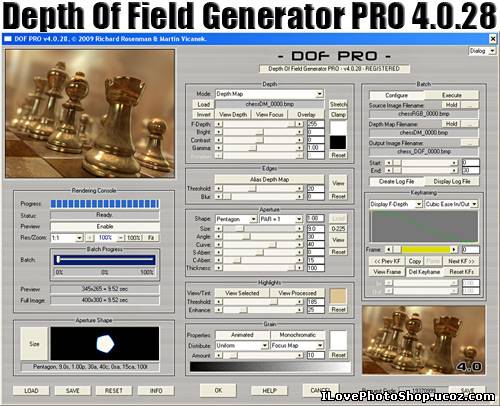Click Hold next to Source Image Filename
The width and height of the screenshot is (500, 406).
pos(451,105)
